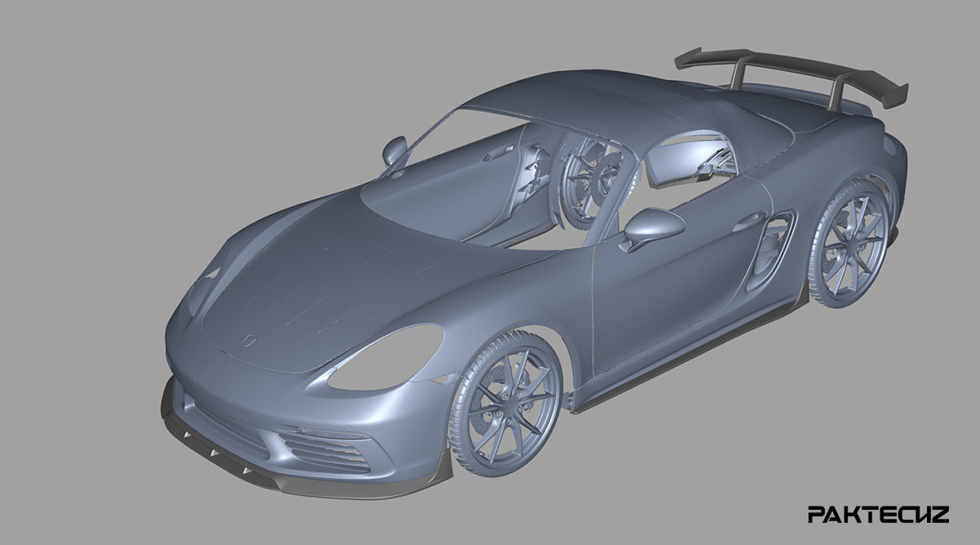Click the PAKTECHZ logo watermark

(878, 514)
